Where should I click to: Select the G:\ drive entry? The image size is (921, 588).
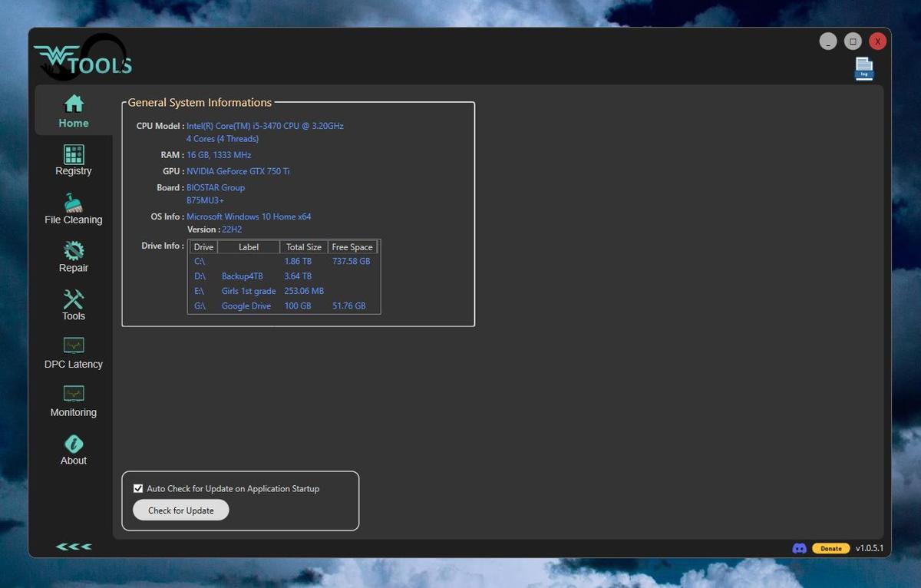[x=200, y=306]
